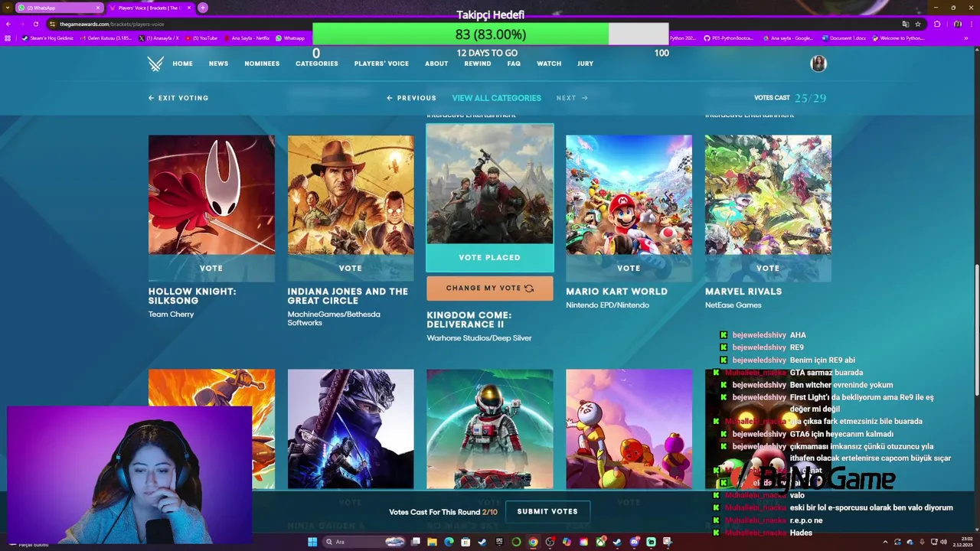This screenshot has height=551, width=980.
Task: Open Discord from the taskbar
Action: coord(634,542)
